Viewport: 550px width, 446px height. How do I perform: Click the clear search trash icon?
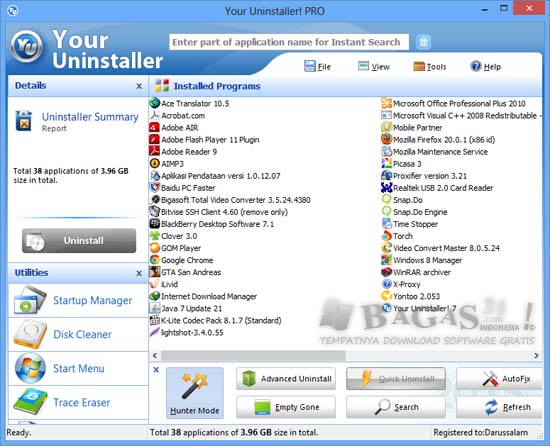click(x=423, y=42)
